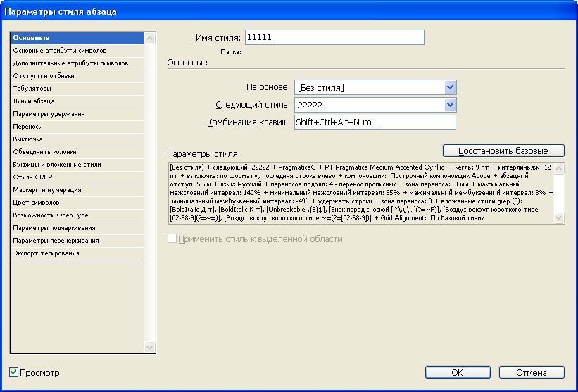This screenshot has width=578, height=392.
Task: Open Основные атрибуты символов section
Action: (x=77, y=51)
